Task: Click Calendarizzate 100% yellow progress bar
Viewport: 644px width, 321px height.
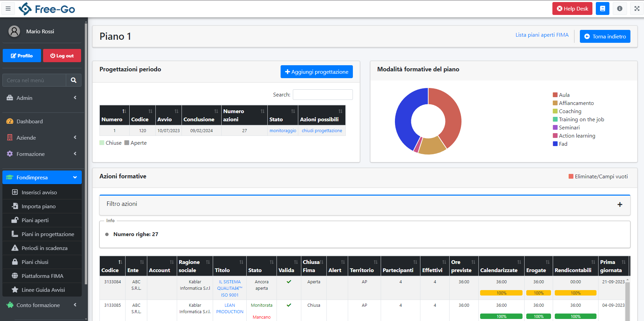Action: coord(501,293)
